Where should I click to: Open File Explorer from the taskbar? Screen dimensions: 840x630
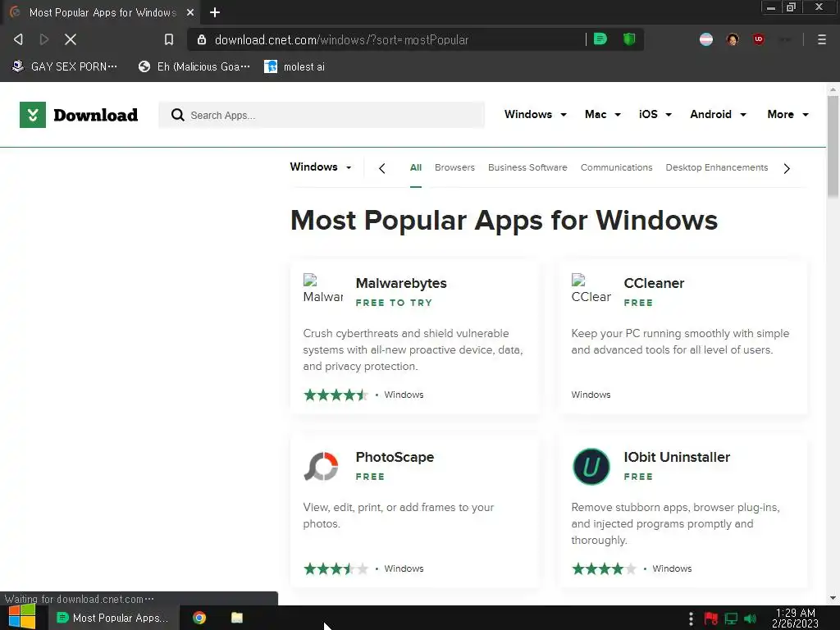(x=237, y=618)
